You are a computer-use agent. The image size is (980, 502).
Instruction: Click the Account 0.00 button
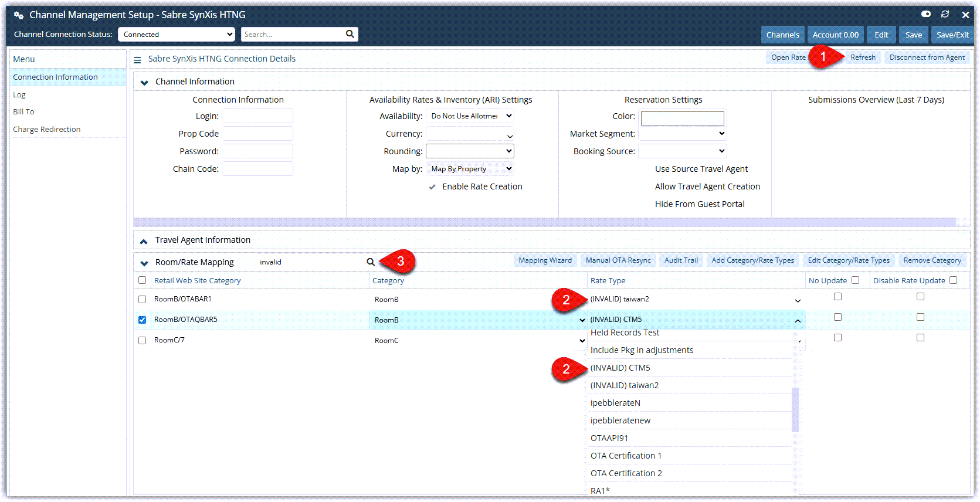pos(836,35)
